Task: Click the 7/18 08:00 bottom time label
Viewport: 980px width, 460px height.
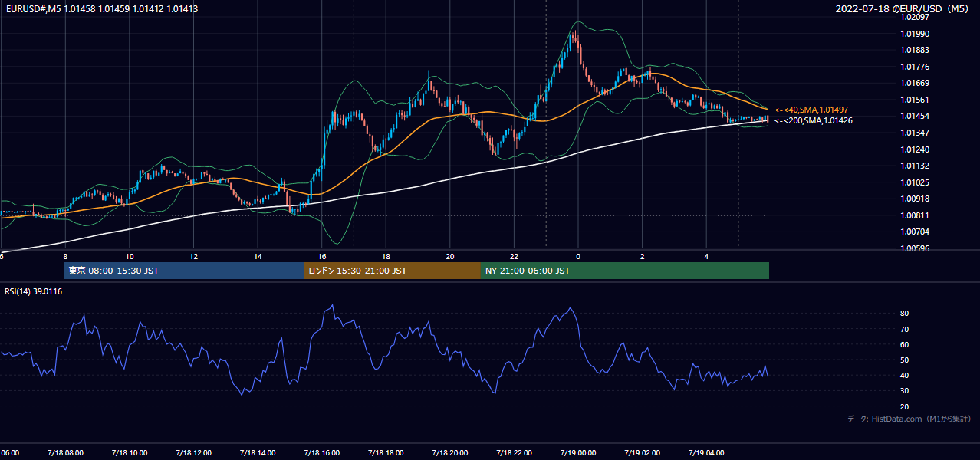Action: [x=67, y=453]
